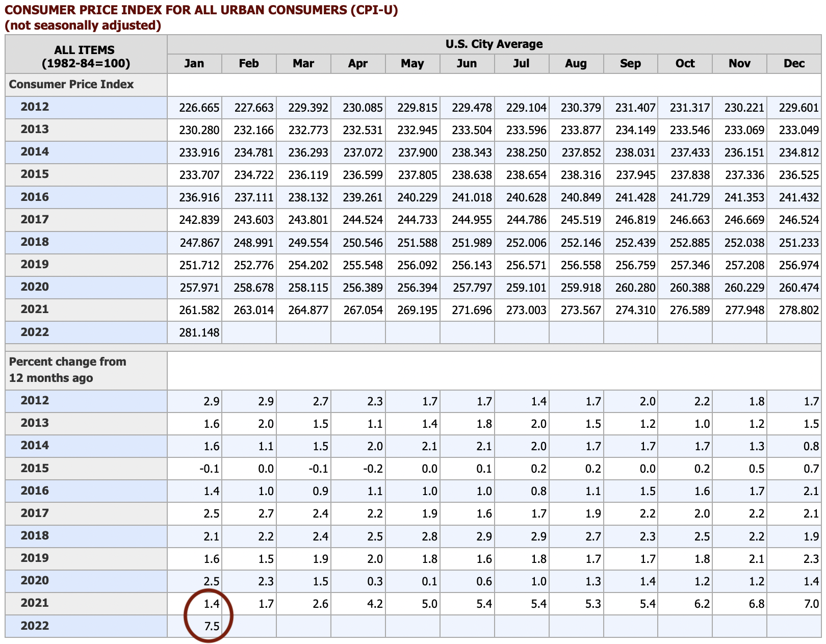The width and height of the screenshot is (826, 644).
Task: Click the Apr column header
Action: pyautogui.click(x=358, y=64)
